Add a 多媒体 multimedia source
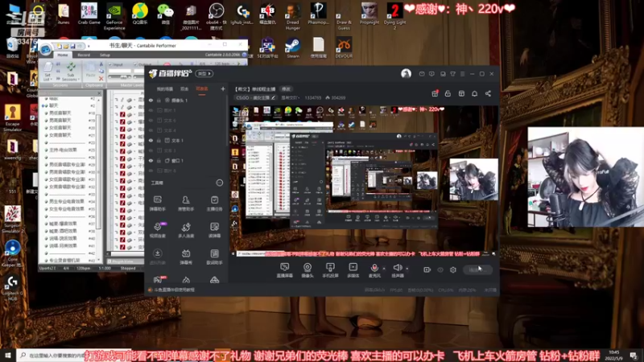Viewport: 644px width, 362px height. pyautogui.click(x=353, y=270)
